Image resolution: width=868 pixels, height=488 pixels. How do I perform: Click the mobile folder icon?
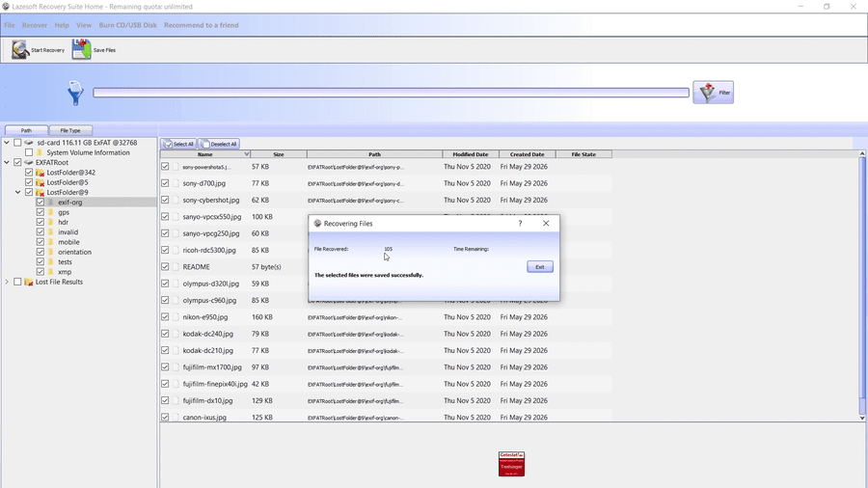click(x=51, y=242)
